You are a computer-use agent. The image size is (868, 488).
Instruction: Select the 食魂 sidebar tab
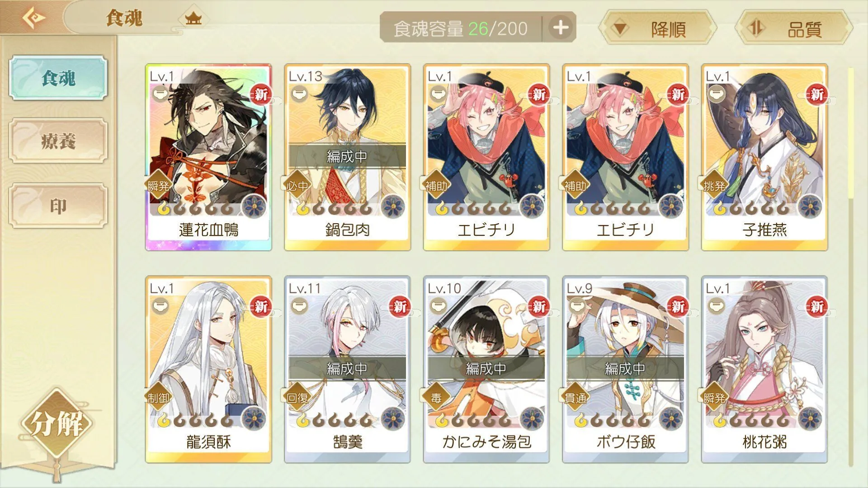58,78
